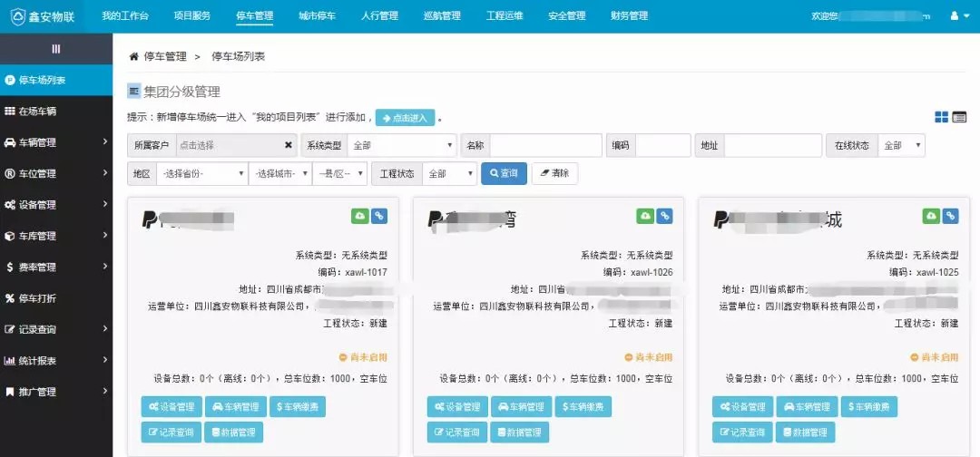Open user account menu icon at top right

point(955,16)
